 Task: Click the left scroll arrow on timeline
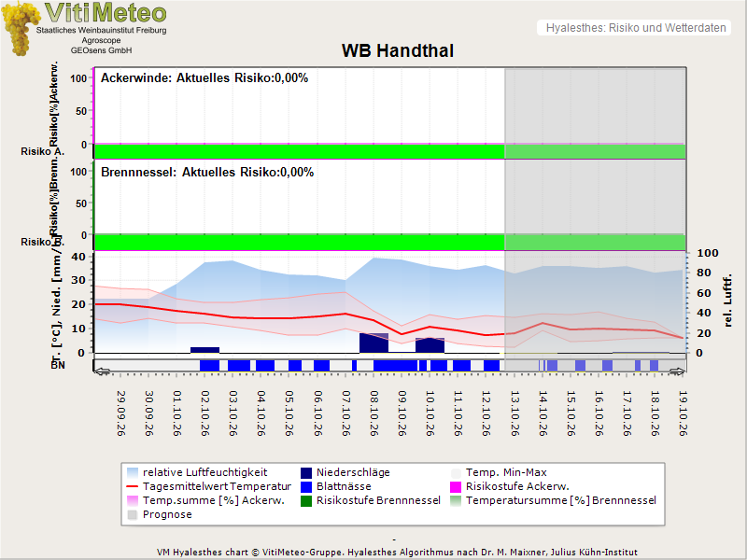pyautogui.click(x=102, y=371)
